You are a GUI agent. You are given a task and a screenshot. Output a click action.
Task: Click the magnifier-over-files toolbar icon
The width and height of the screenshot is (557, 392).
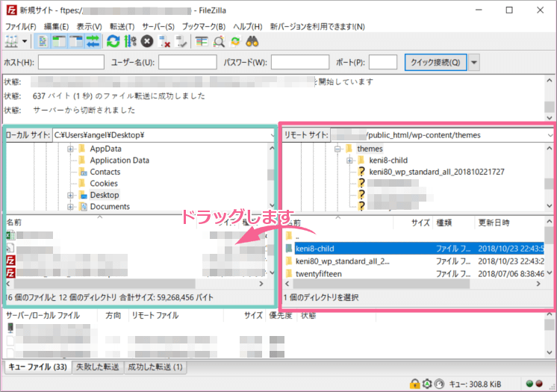(219, 42)
